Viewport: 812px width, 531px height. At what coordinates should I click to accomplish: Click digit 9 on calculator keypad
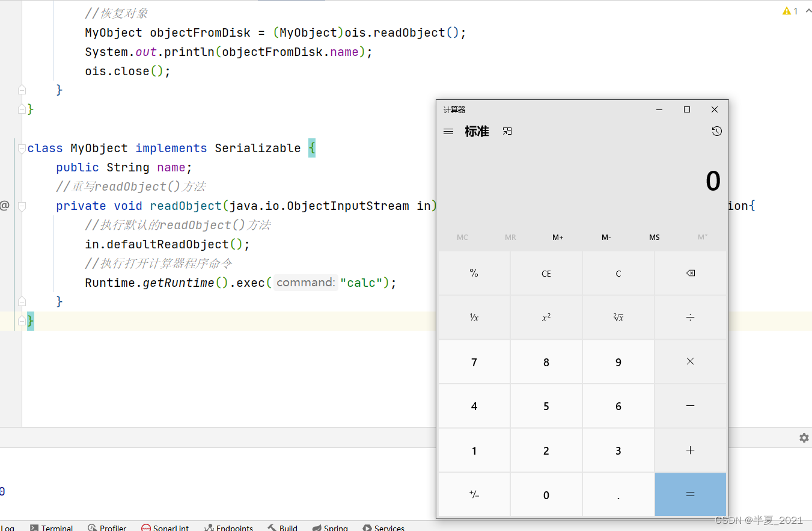[x=618, y=361]
